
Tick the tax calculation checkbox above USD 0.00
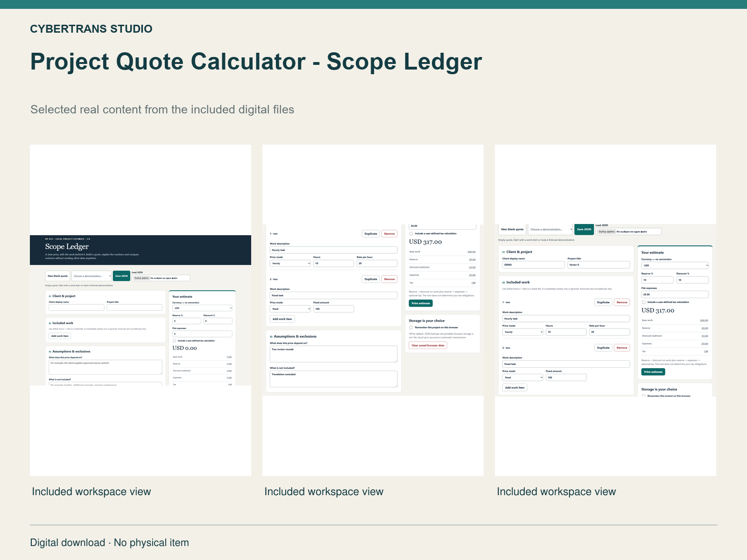(x=175, y=341)
